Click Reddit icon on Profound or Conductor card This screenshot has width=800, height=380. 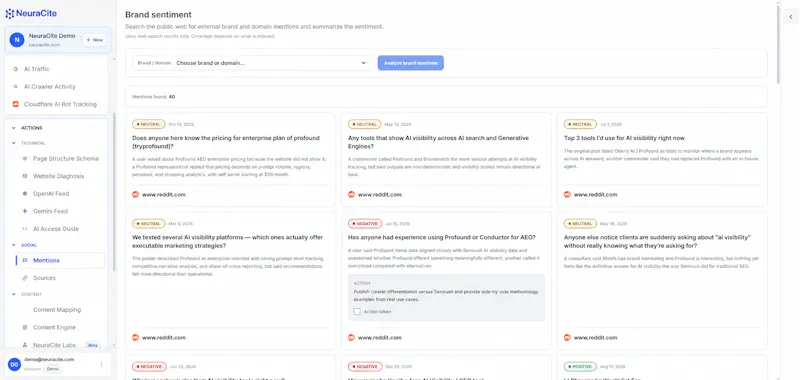352,337
